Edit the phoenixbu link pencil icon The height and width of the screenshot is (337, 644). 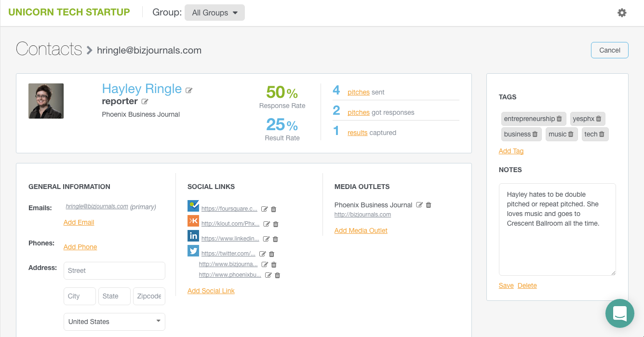tap(268, 275)
